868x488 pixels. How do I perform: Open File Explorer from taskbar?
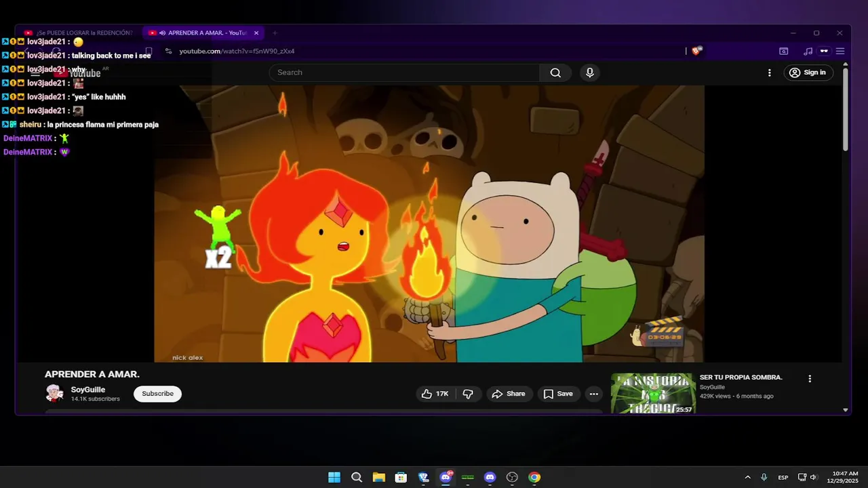click(x=378, y=477)
